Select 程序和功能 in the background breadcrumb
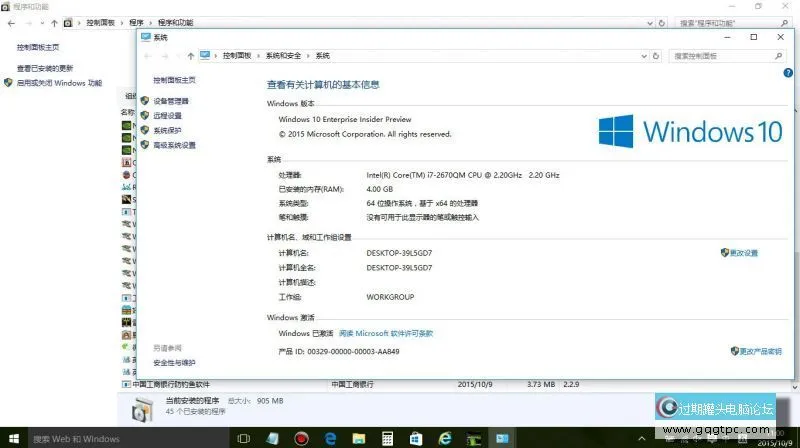The height and width of the screenshot is (448, 800). [176, 23]
